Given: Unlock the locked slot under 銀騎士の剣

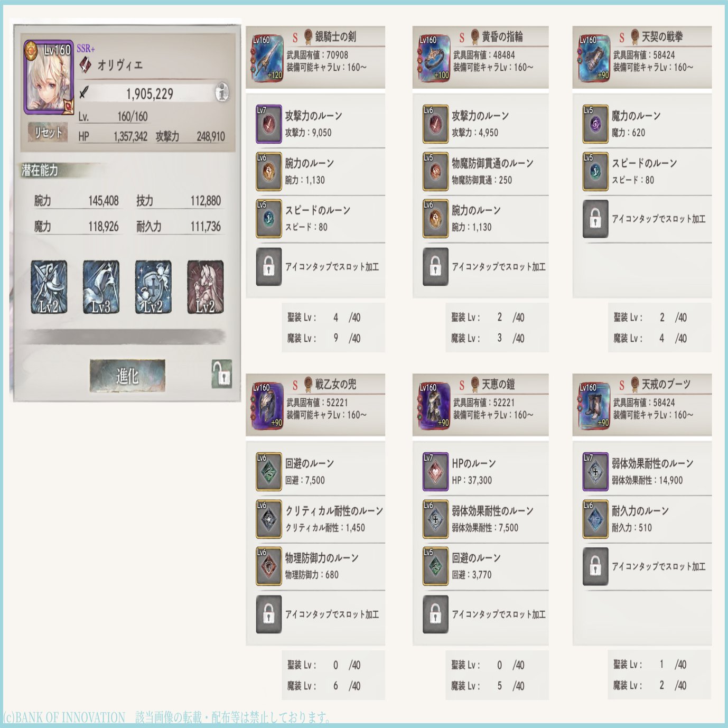Looking at the screenshot, I should pyautogui.click(x=269, y=267).
